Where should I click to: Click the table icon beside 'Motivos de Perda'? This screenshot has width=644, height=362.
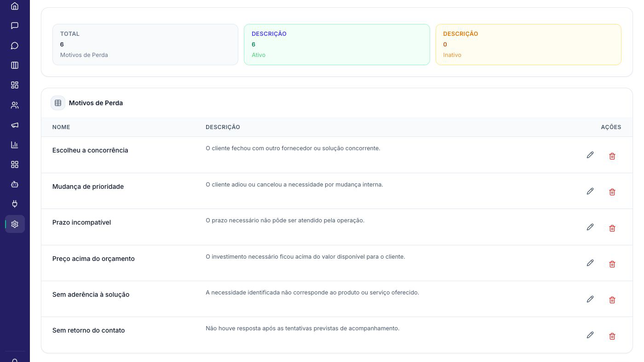click(x=58, y=103)
